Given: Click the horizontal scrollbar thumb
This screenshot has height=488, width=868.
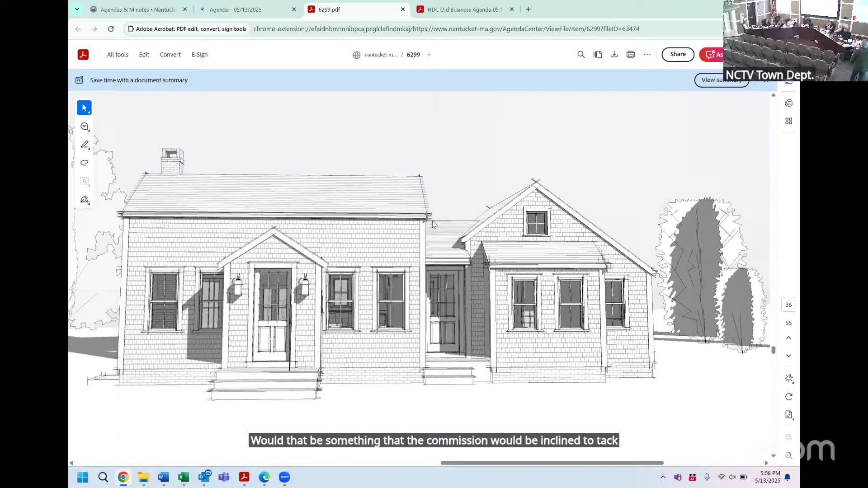Looking at the screenshot, I should [552, 463].
